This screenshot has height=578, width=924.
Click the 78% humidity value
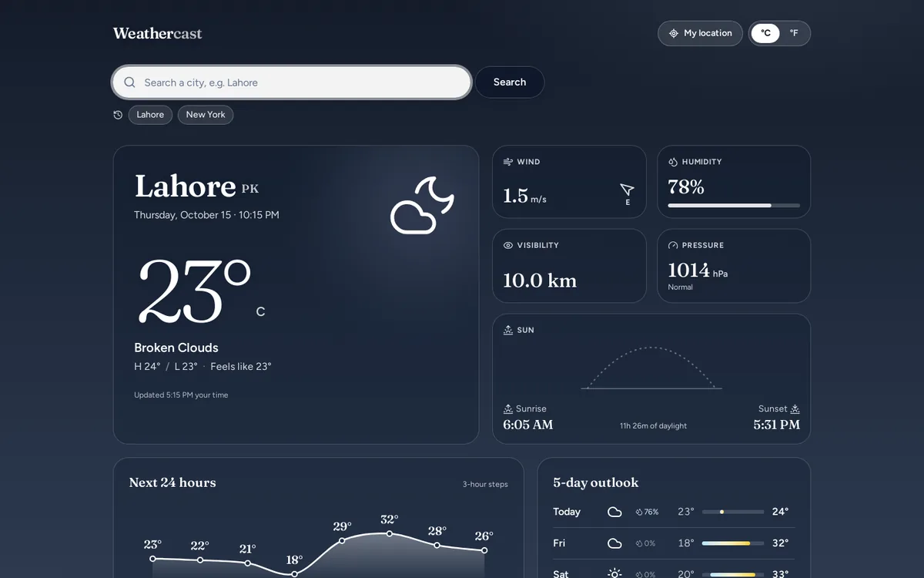[x=686, y=187]
